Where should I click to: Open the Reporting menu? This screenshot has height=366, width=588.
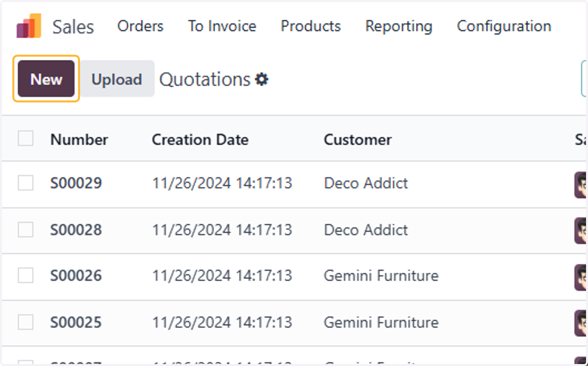click(x=399, y=26)
